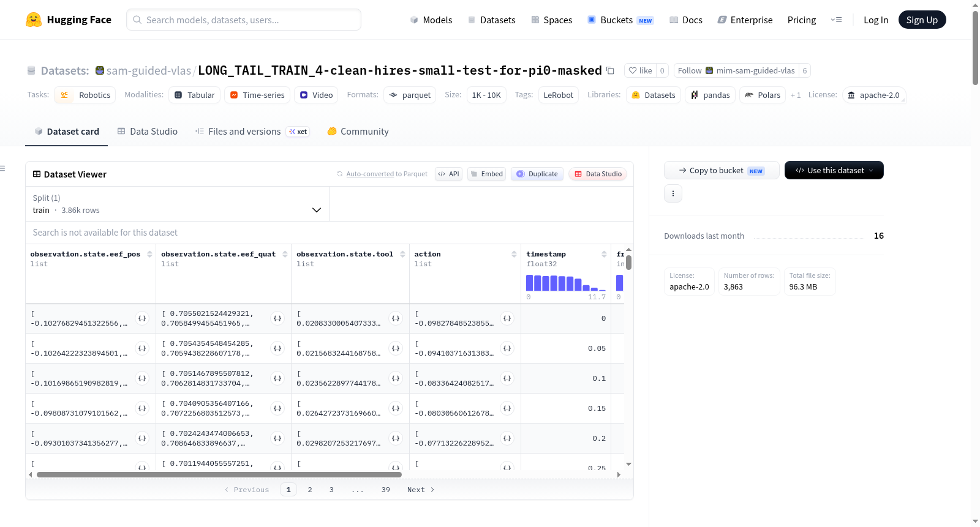The image size is (980, 527).
Task: Click Next page button
Action: [x=421, y=490]
